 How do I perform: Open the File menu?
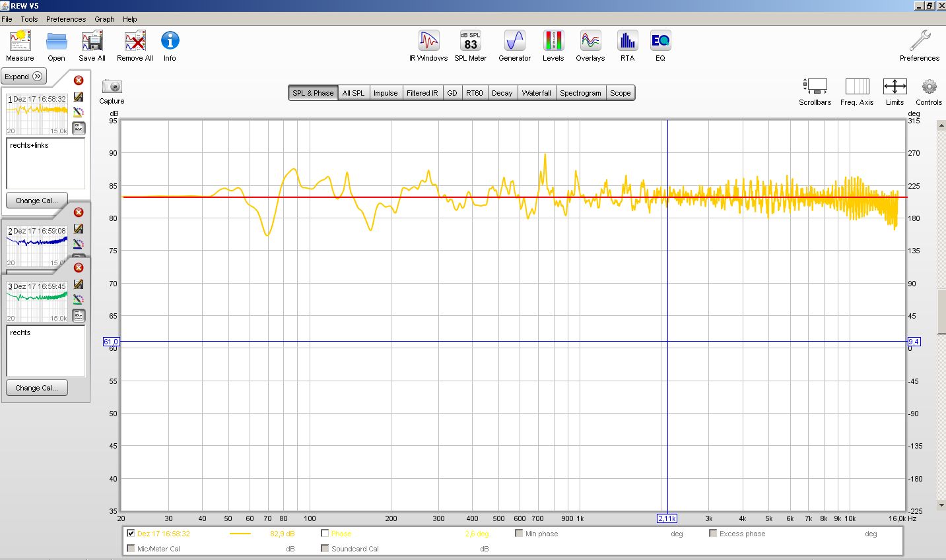click(x=7, y=19)
